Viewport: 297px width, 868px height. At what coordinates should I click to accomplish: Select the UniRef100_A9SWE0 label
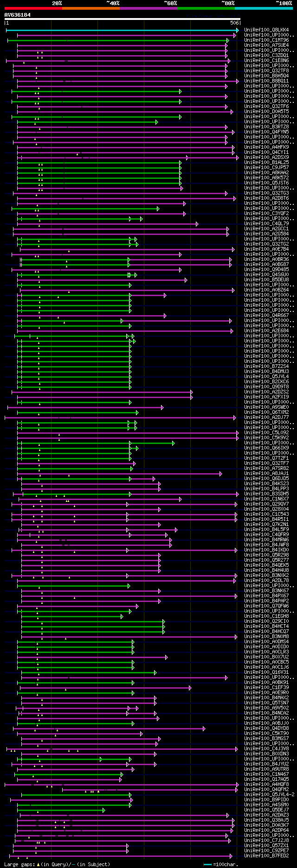pyautogui.click(x=266, y=407)
